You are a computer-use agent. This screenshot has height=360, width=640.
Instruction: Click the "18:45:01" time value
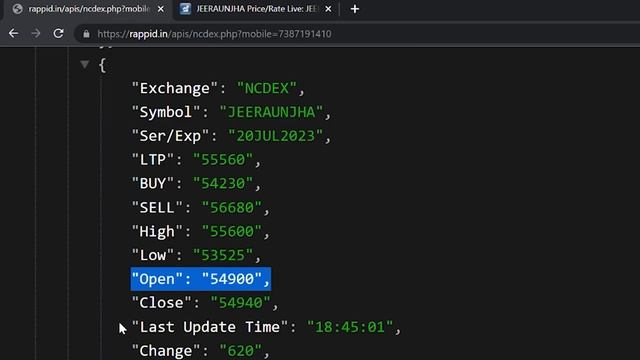pos(350,327)
